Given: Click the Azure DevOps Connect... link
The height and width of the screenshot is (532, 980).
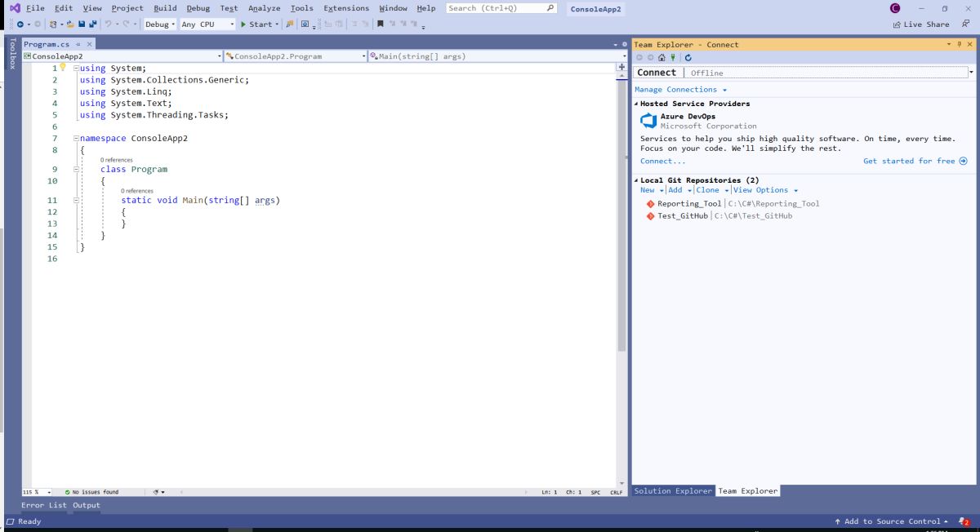Looking at the screenshot, I should pos(662,161).
